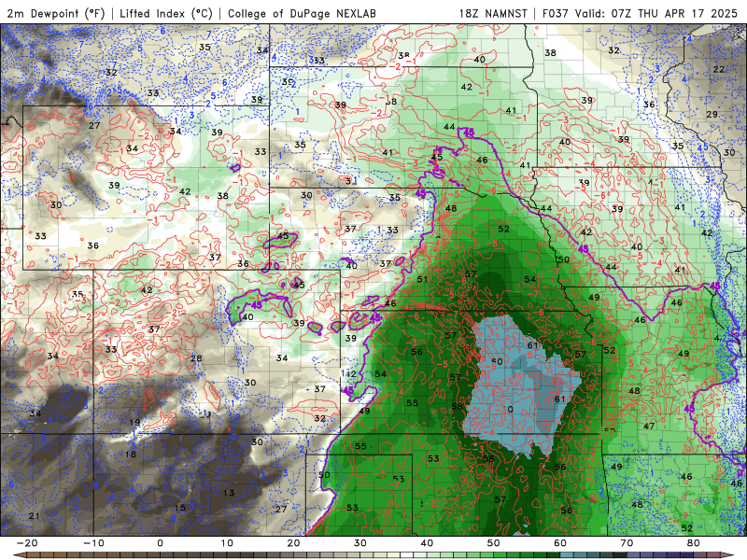Screen dimensions: 747x560
Task: Click the dewpoint value 51 on the map
Action: point(422,279)
